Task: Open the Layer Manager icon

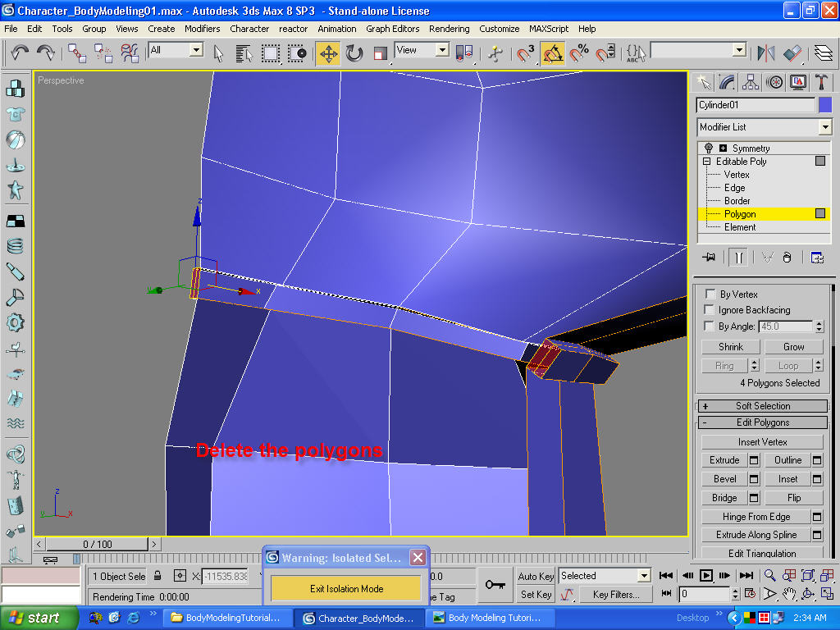Action: point(824,52)
